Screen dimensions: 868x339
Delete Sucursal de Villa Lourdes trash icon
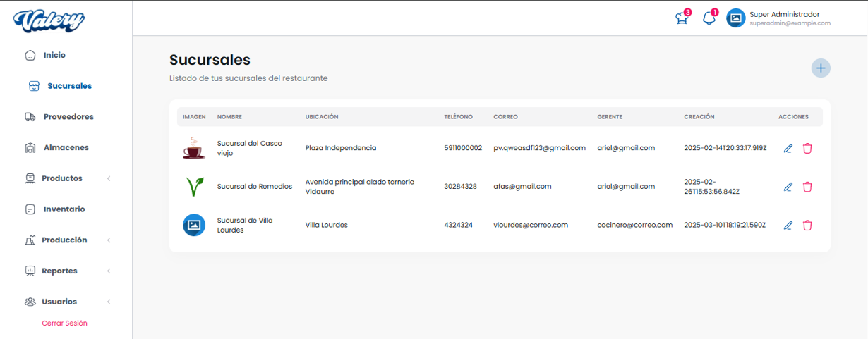pyautogui.click(x=808, y=226)
